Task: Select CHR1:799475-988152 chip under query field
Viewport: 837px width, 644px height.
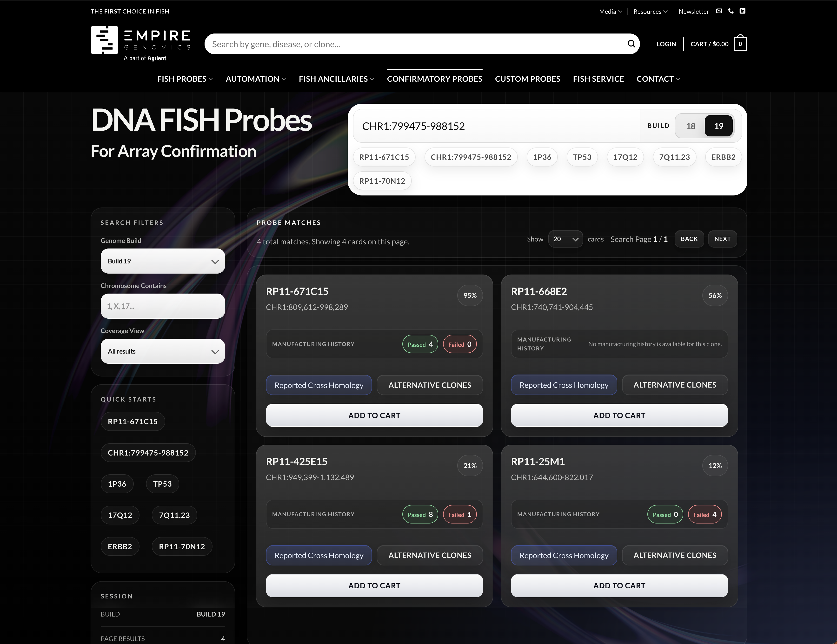Action: click(471, 157)
